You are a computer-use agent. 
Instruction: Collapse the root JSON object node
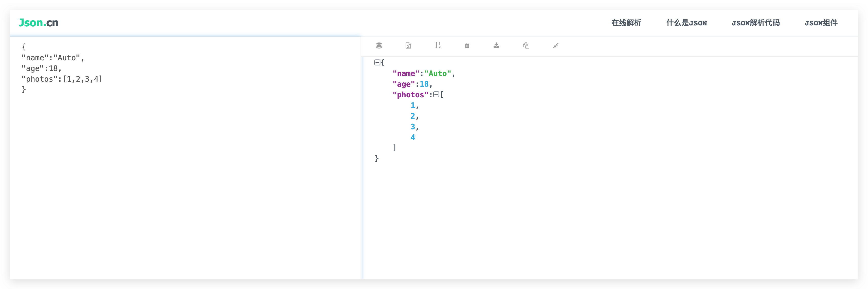tap(377, 62)
